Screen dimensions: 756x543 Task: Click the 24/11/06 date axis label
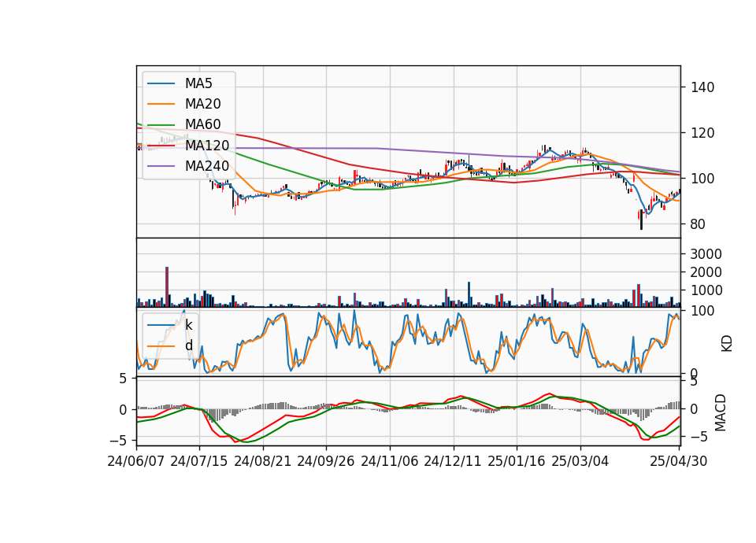(x=390, y=461)
